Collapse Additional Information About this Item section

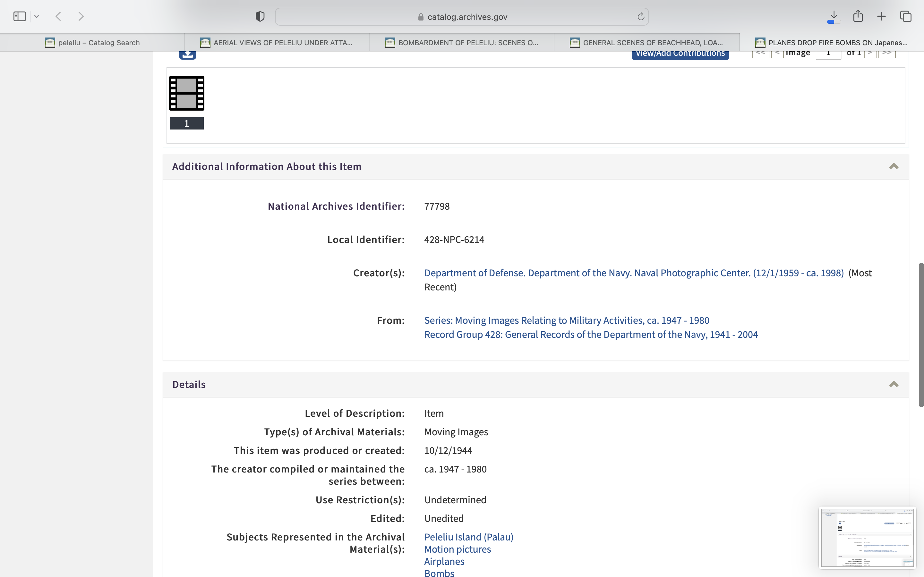pyautogui.click(x=894, y=166)
